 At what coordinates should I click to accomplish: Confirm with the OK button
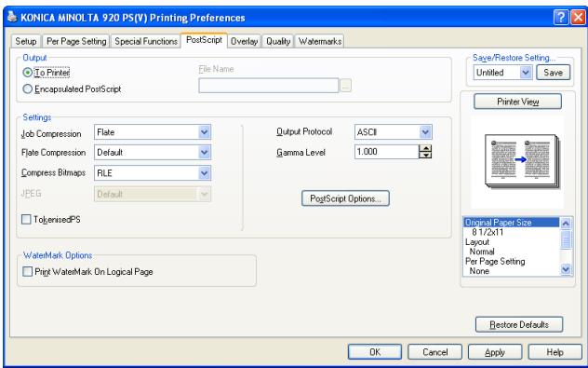pos(375,352)
